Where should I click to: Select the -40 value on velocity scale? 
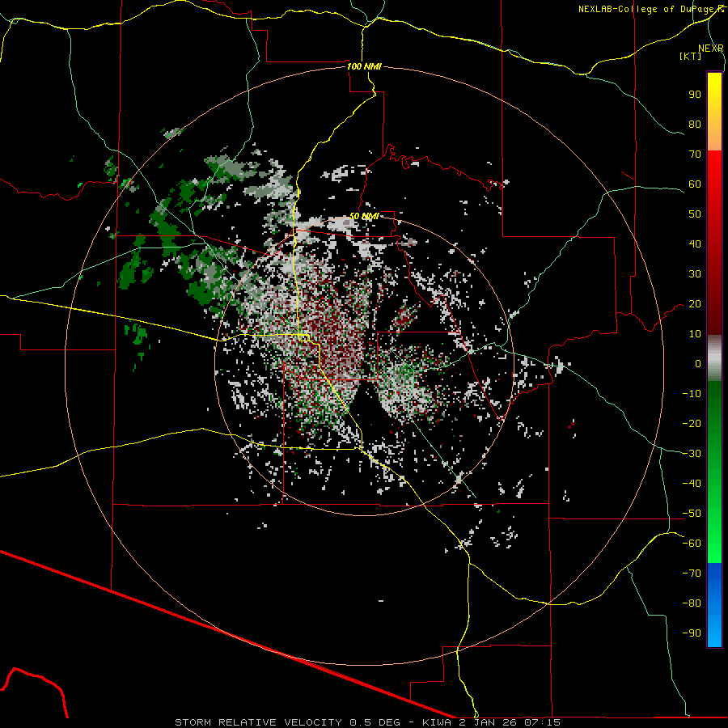click(x=692, y=484)
